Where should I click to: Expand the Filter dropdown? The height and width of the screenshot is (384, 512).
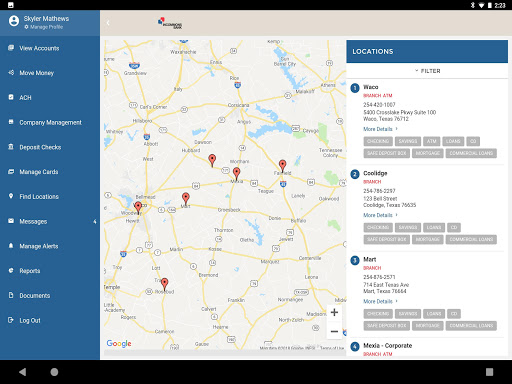coord(428,71)
